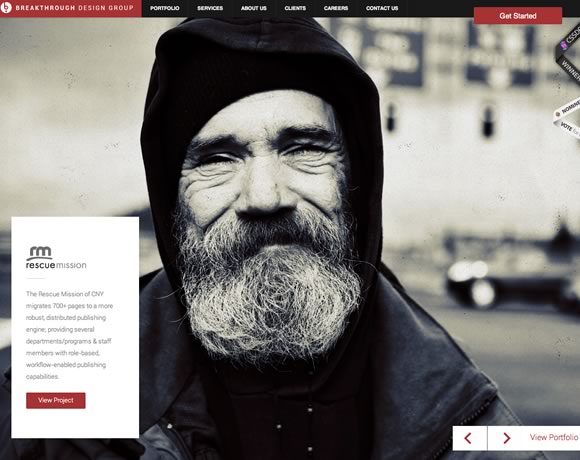This screenshot has width=580, height=460.
Task: Click the Get Started button
Action: (x=518, y=16)
